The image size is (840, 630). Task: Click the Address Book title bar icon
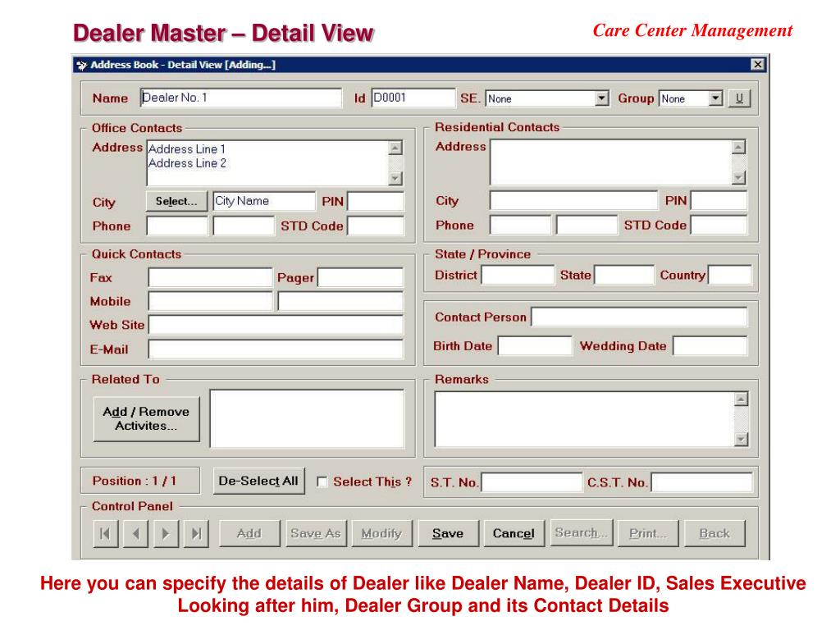pyautogui.click(x=81, y=65)
